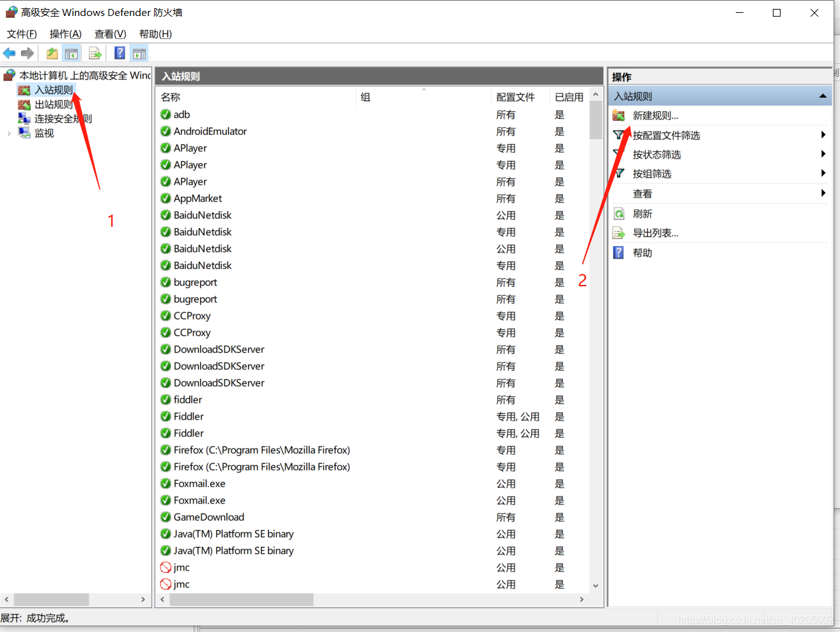Screen dimensions: 840x632
Task: Click the rule list's horizontal scroll left arrow
Action: tap(163, 599)
